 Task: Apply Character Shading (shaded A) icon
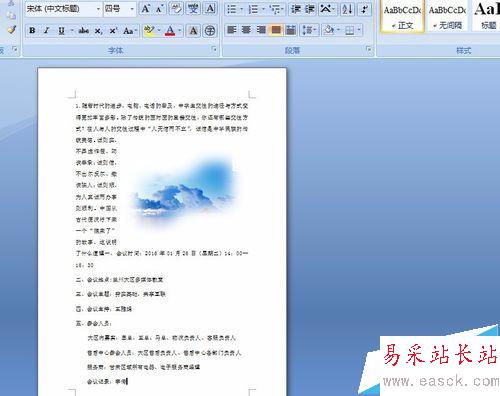pos(193,31)
